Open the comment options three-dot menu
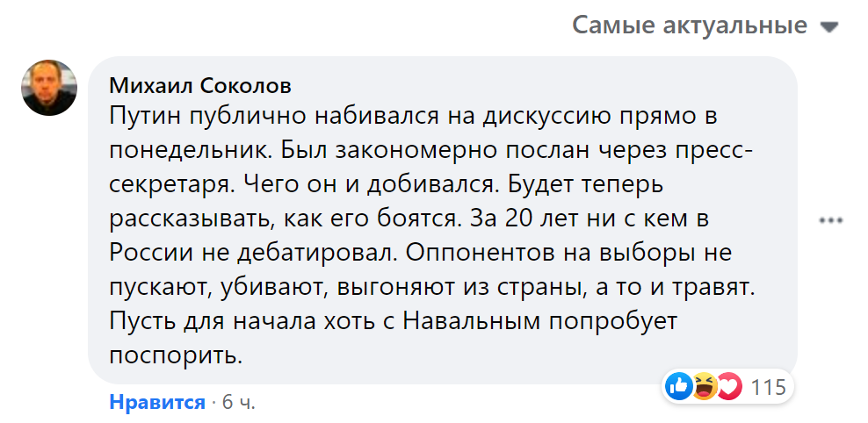 (830, 220)
